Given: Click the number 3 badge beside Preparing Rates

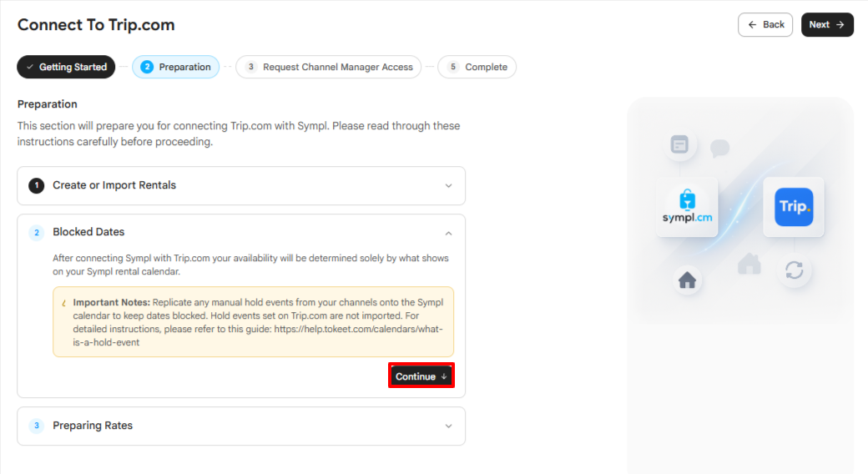Looking at the screenshot, I should [37, 426].
